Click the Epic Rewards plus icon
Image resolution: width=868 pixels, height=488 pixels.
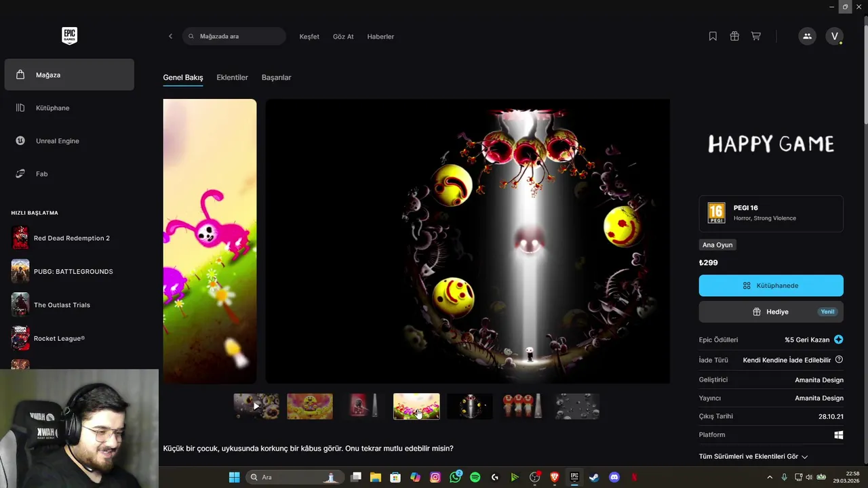[x=839, y=340]
